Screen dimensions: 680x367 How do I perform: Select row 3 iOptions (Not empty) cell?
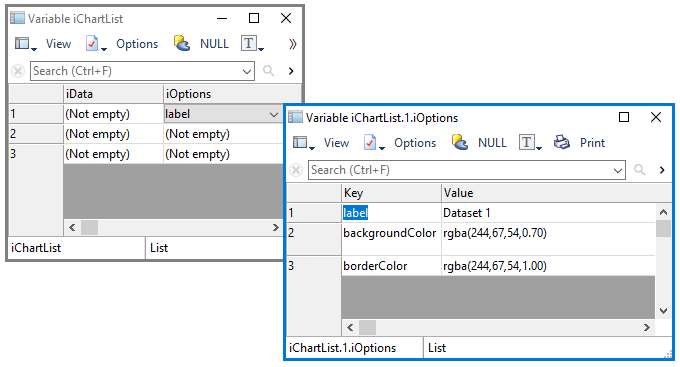(224, 154)
